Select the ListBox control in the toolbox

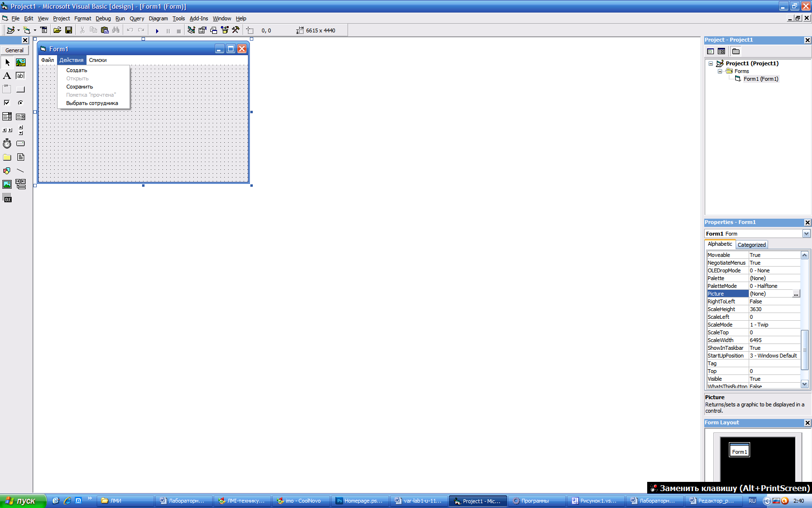tap(21, 117)
